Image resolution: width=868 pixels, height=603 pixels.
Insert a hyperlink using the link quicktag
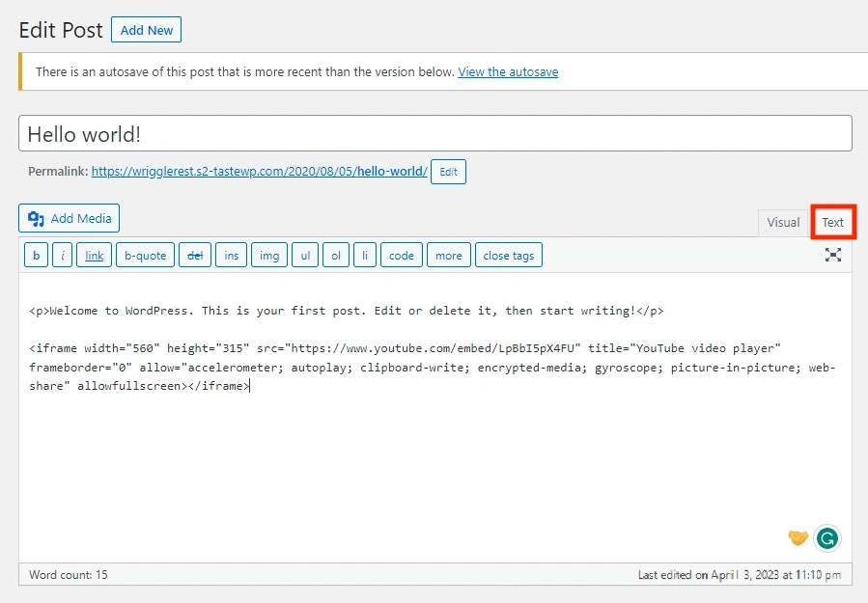coord(94,255)
